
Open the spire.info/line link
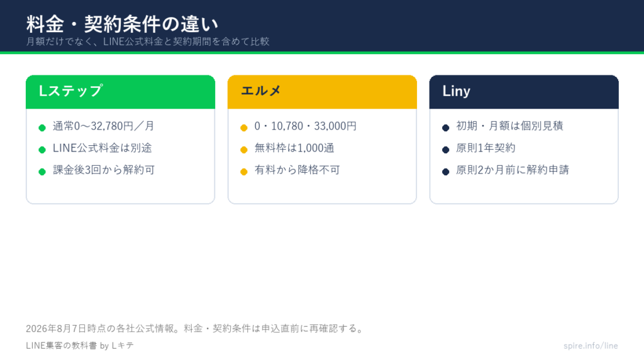(591, 346)
